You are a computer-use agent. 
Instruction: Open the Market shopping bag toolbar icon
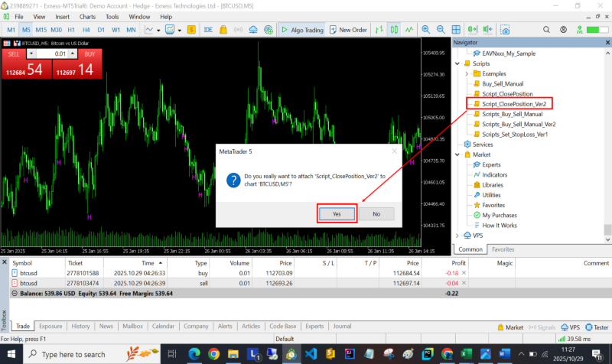click(x=223, y=30)
